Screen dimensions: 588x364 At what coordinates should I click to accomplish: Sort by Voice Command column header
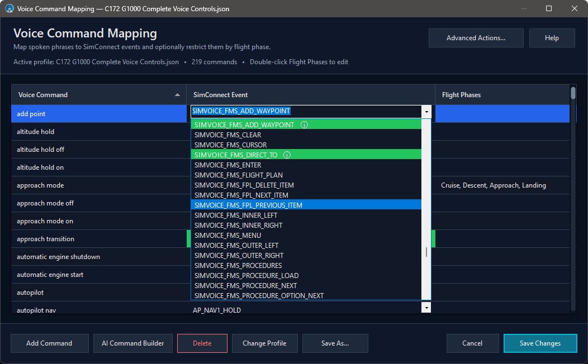tap(98, 95)
